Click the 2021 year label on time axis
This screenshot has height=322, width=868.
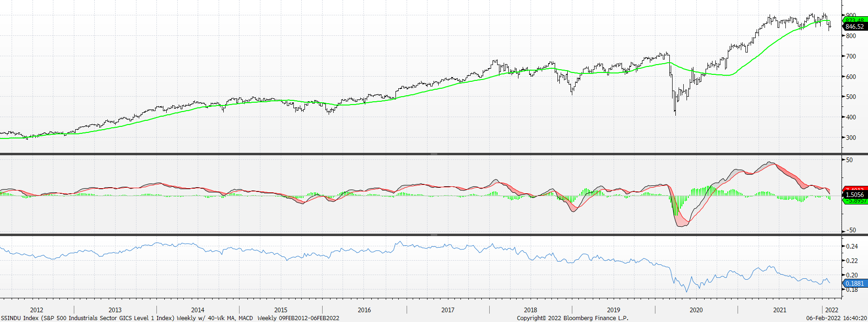(x=780, y=310)
